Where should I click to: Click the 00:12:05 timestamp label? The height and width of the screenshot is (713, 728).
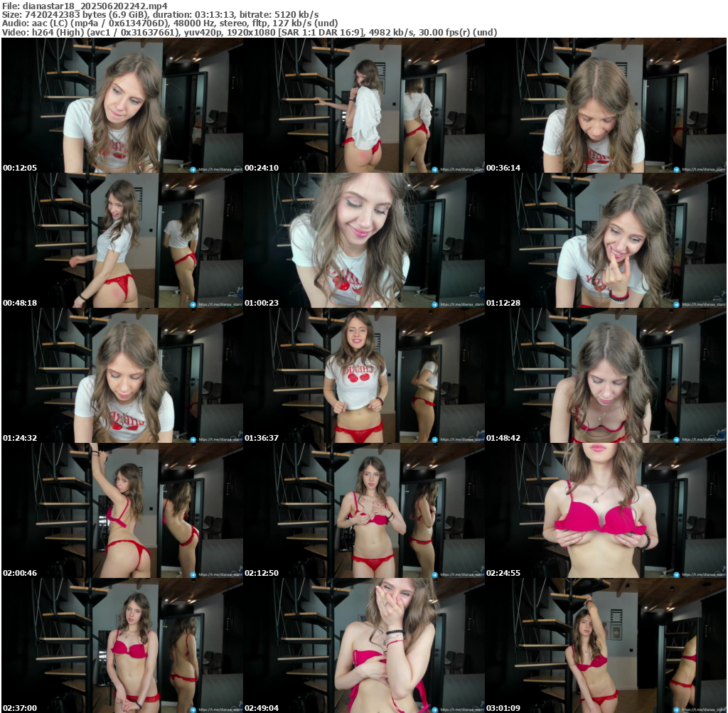point(20,168)
